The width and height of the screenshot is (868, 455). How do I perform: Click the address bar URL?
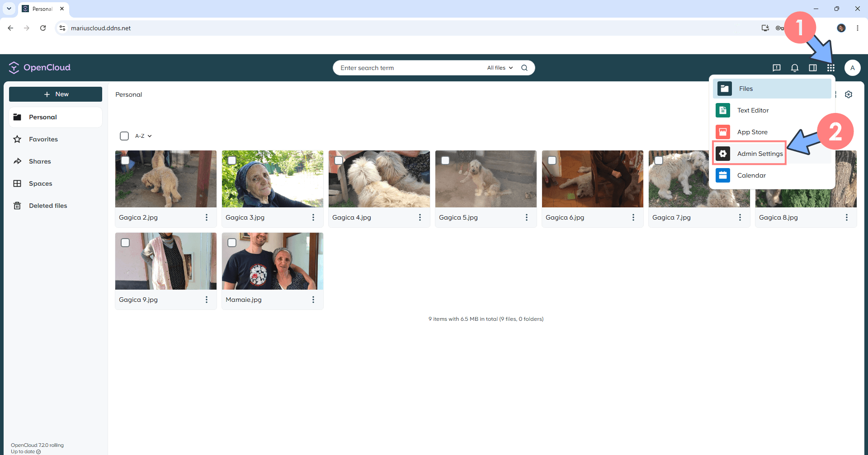coord(101,28)
